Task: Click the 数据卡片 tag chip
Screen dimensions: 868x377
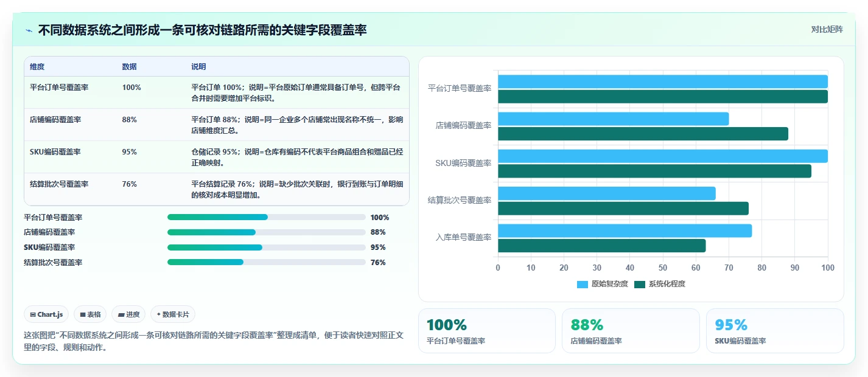Action: tap(173, 314)
